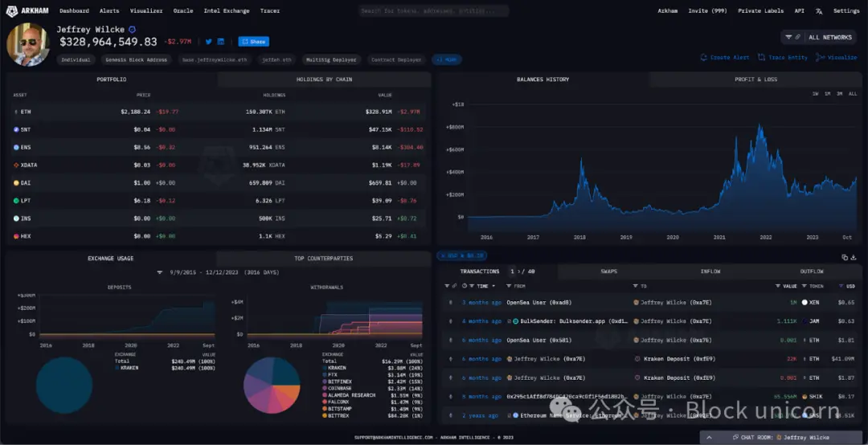
Task: Switch chart range to 3M
Action: pyautogui.click(x=839, y=94)
